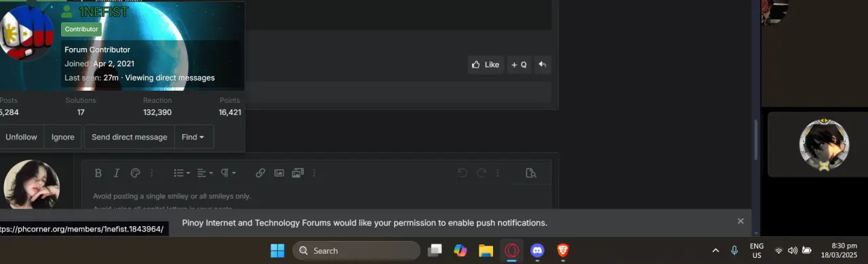868x264 pixels.
Task: Click the Contributor badge
Action: (x=81, y=29)
